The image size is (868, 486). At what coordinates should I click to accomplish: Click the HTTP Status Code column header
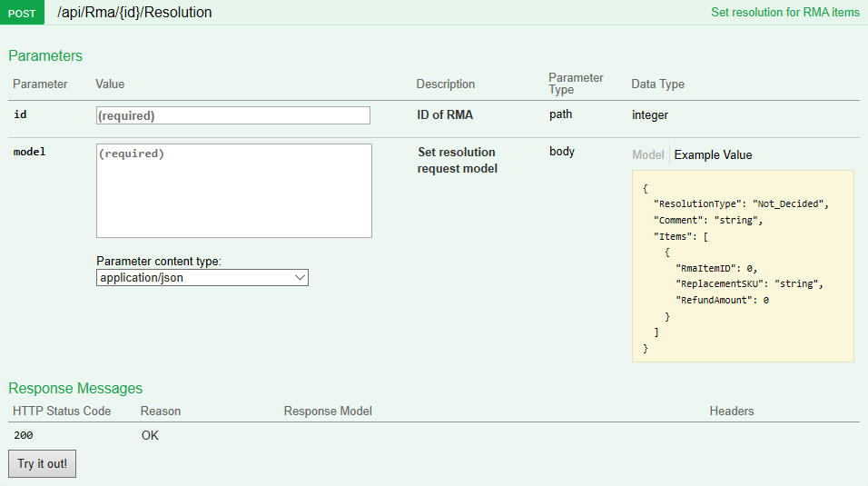[x=62, y=411]
